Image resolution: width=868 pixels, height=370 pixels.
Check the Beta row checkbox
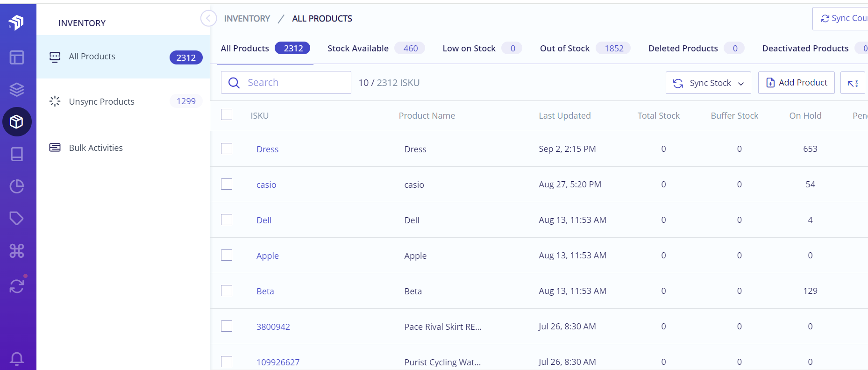click(227, 291)
